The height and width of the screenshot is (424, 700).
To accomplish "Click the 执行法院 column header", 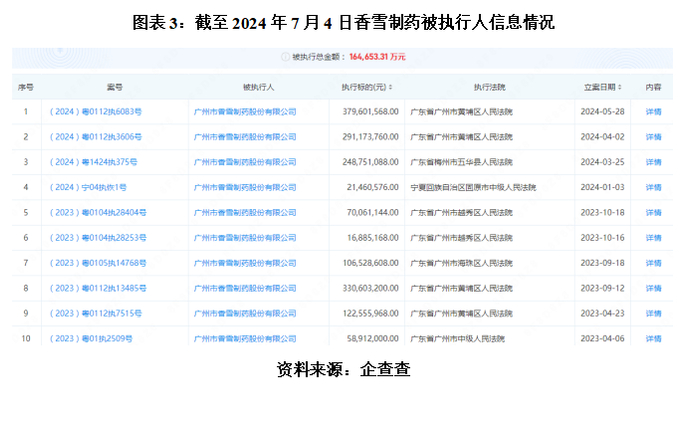I will point(489,87).
